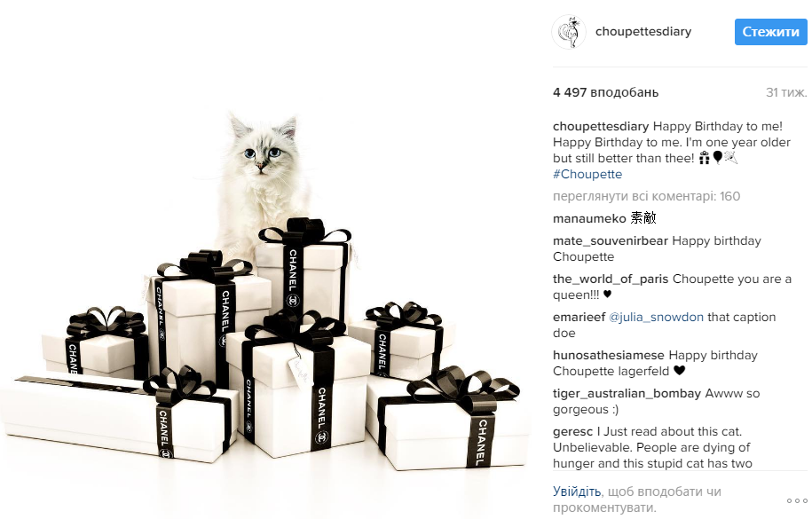The height and width of the screenshot is (519, 812).
Task: Click the Стежити follow button
Action: tap(770, 32)
